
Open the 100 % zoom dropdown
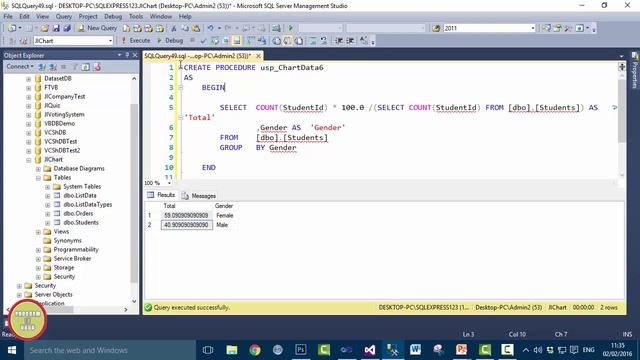[x=169, y=183]
